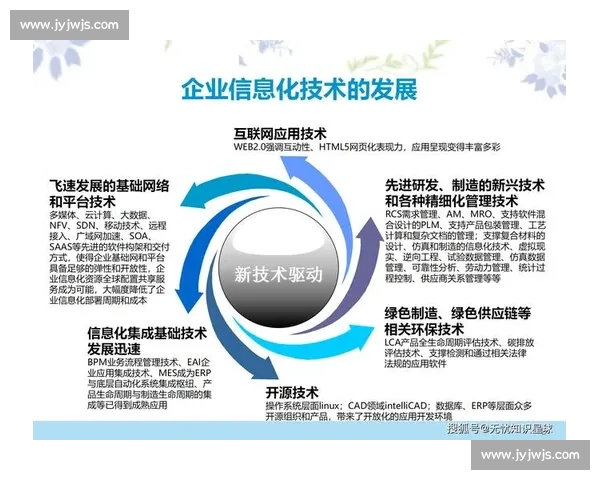Click the line 成等已得到成熟应用
The image size is (600, 480).
[x=127, y=405]
